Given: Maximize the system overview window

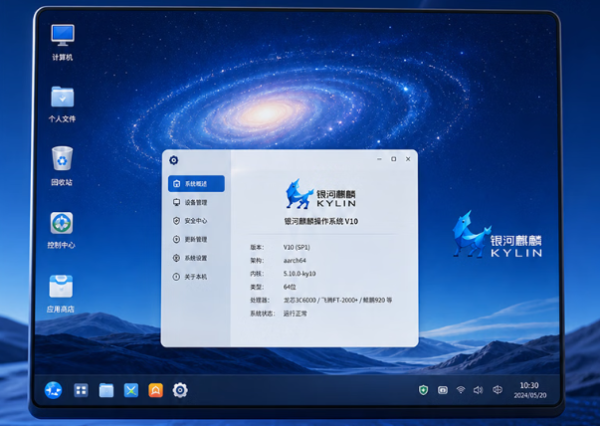Looking at the screenshot, I should click(x=393, y=159).
